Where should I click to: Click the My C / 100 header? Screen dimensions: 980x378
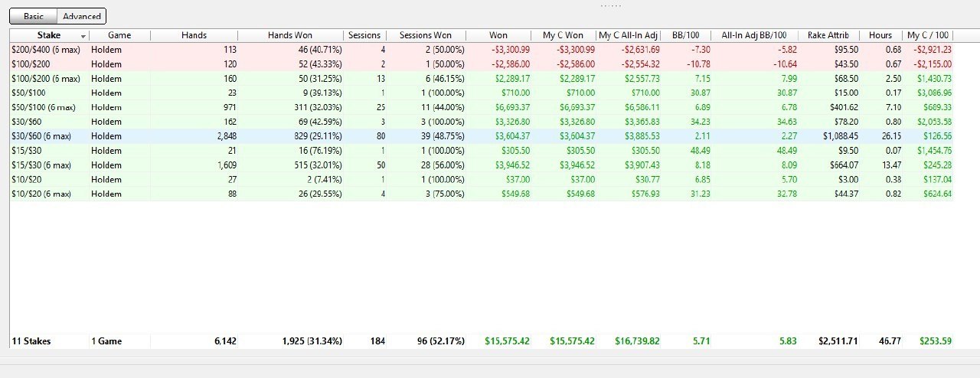click(x=928, y=35)
